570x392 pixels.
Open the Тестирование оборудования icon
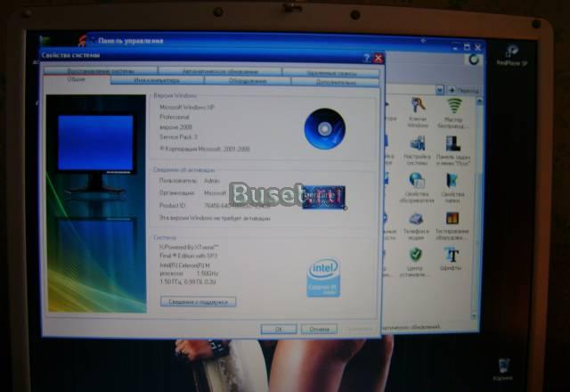point(452,226)
